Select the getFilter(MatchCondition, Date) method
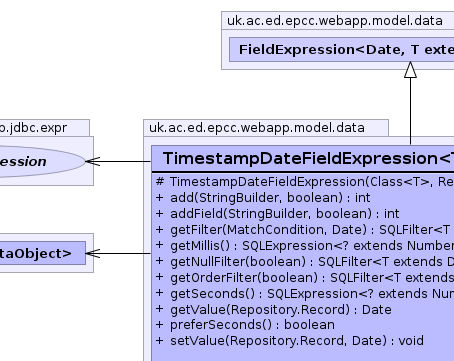The width and height of the screenshot is (454, 361). [305, 230]
